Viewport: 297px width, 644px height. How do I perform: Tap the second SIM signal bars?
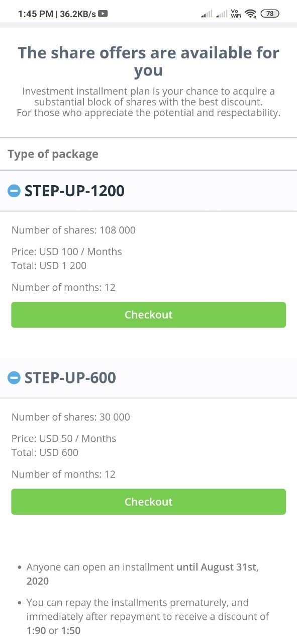[x=222, y=14]
